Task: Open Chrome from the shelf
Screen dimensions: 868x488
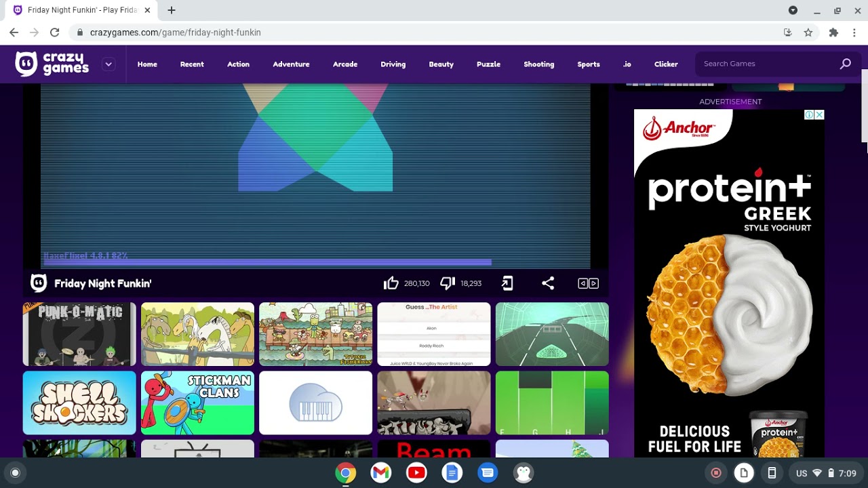Action: tap(345, 473)
